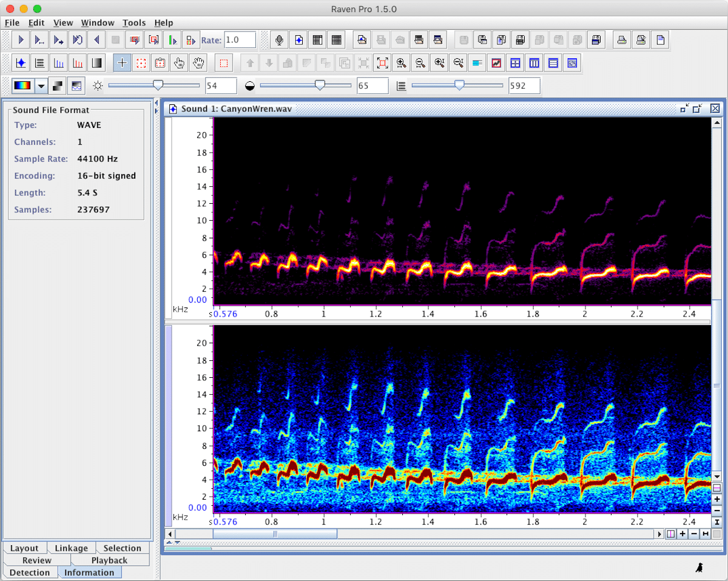Click the vertical scrollbar down arrow

pos(716,477)
